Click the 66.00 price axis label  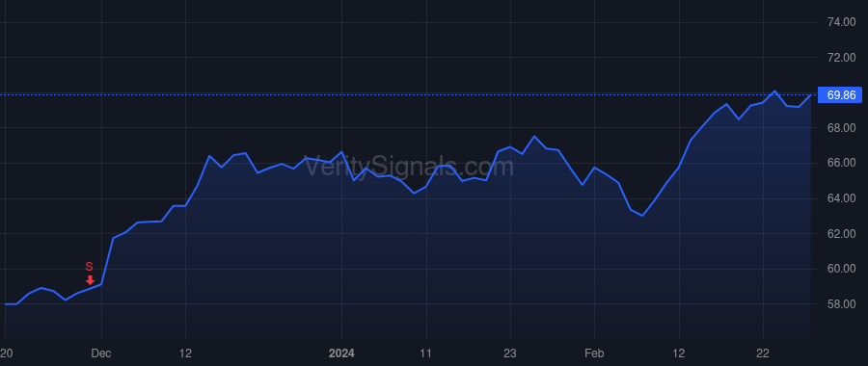(x=841, y=163)
